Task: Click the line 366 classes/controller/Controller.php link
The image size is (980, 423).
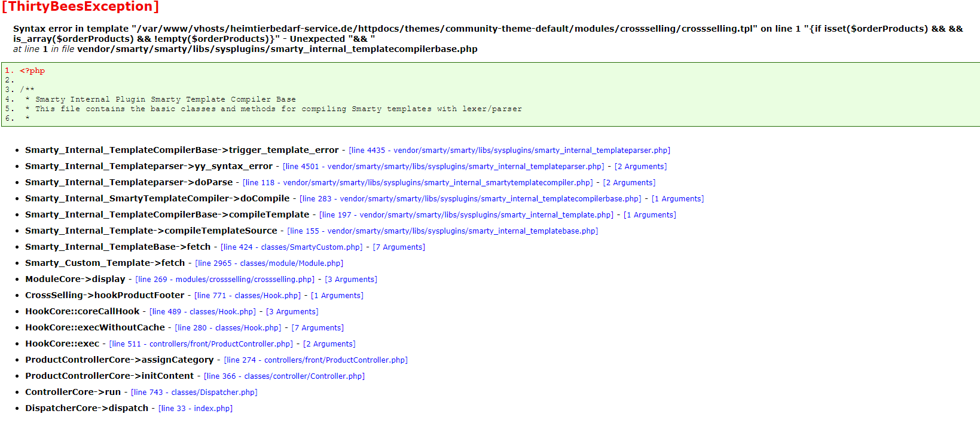Action: click(284, 376)
